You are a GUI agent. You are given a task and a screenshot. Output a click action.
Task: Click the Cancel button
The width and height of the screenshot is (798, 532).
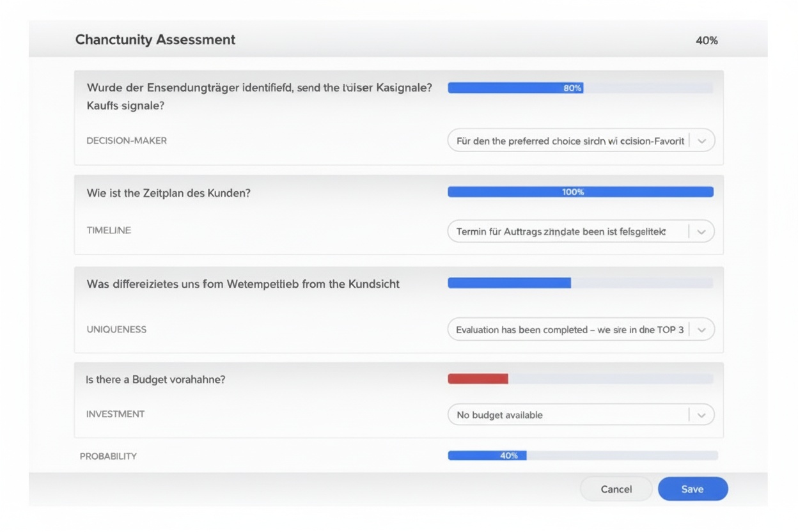pos(616,489)
